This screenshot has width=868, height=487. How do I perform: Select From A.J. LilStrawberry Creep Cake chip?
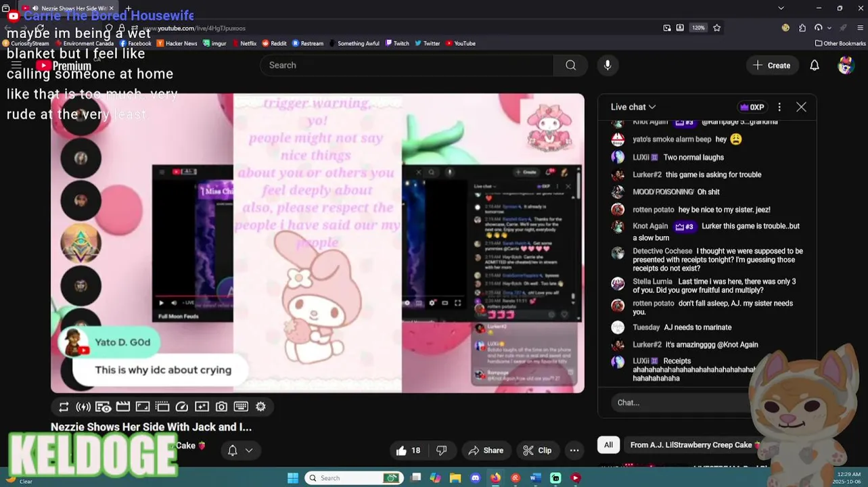coord(695,445)
